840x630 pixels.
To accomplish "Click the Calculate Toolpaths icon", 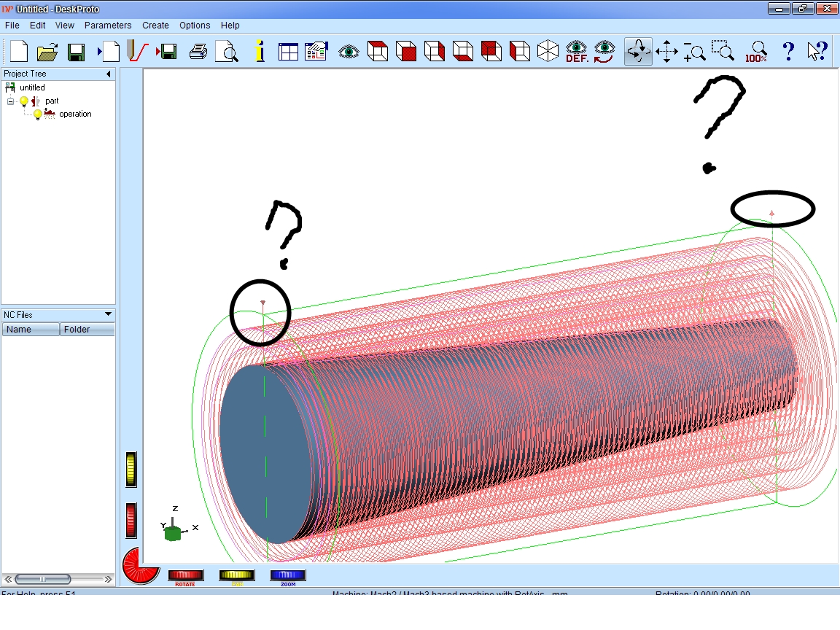I will tap(136, 52).
